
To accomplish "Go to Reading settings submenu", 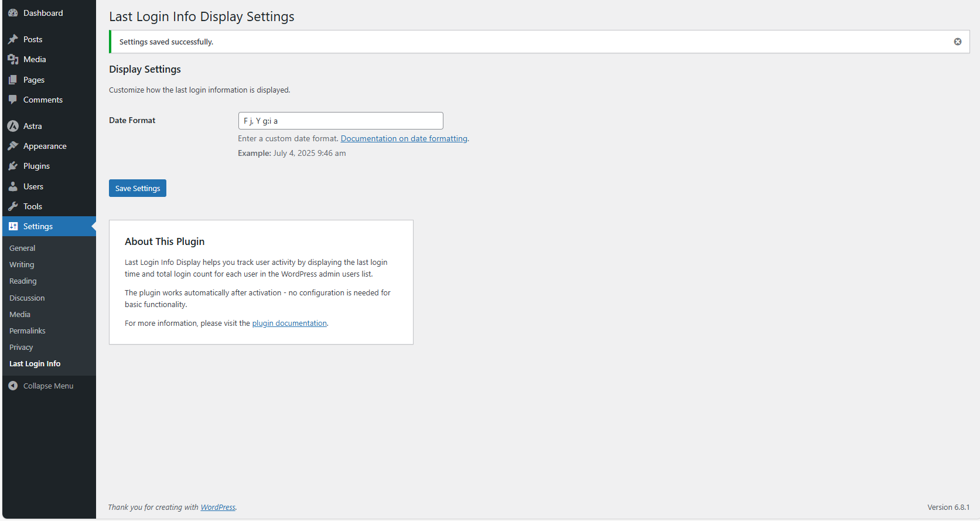I will [x=23, y=281].
